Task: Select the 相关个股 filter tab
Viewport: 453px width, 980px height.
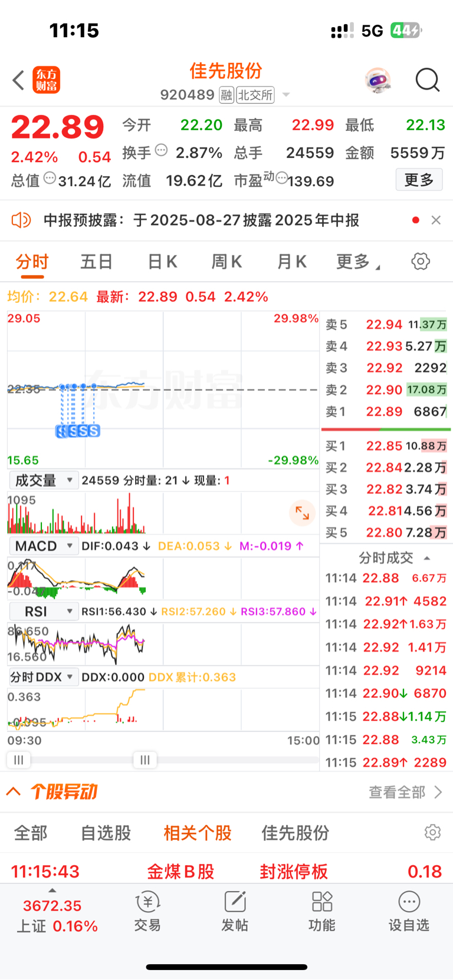Action: (198, 833)
